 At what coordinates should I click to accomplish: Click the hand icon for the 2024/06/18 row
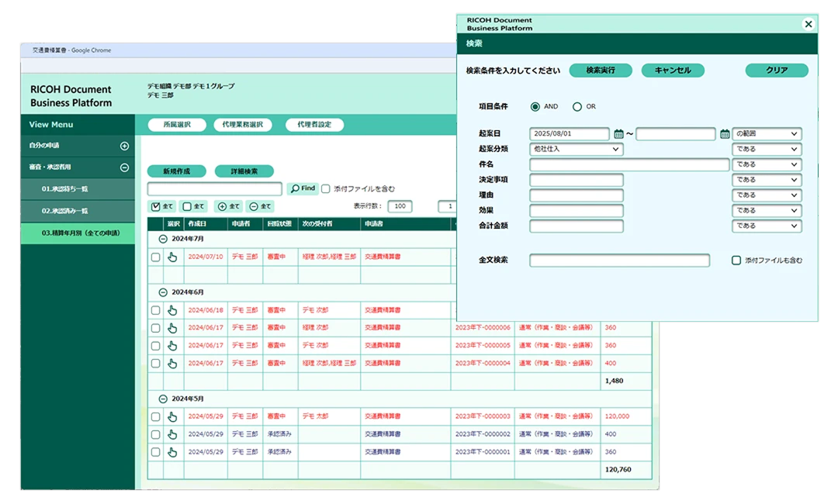(172, 310)
